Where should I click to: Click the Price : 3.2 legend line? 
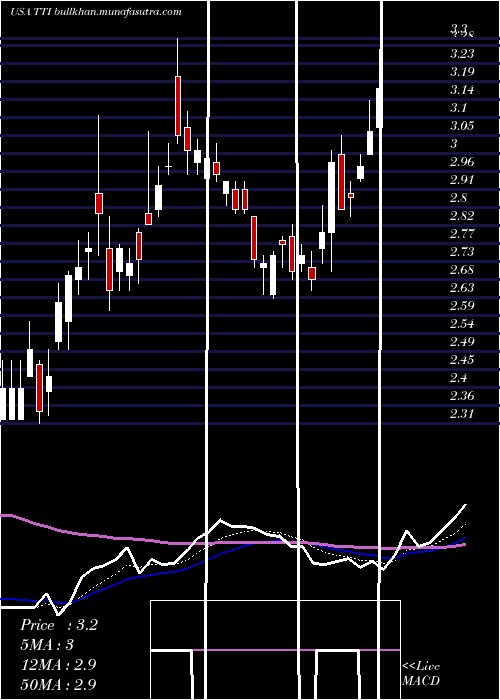pos(59,625)
